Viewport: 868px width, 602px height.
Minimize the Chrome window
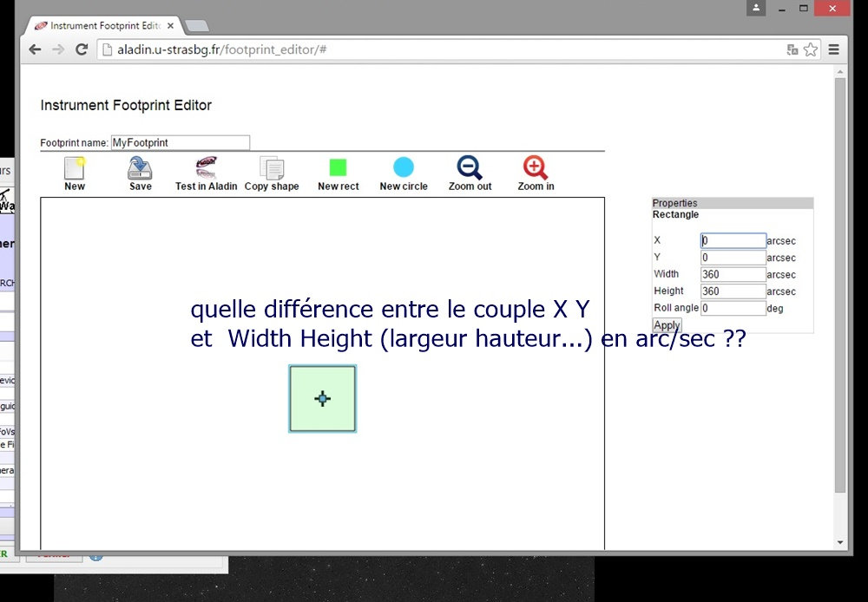[x=782, y=9]
